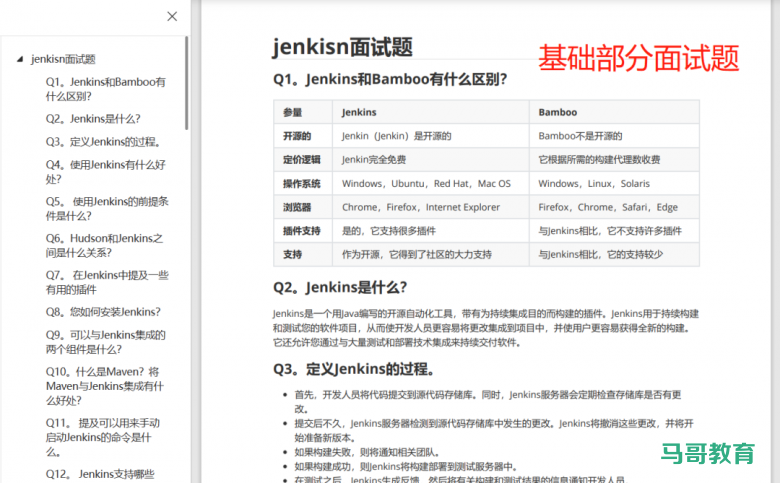The height and width of the screenshot is (483, 780).
Task: Select outline entry Q5 使用Jenkins的前提条件
Action: pos(105,208)
